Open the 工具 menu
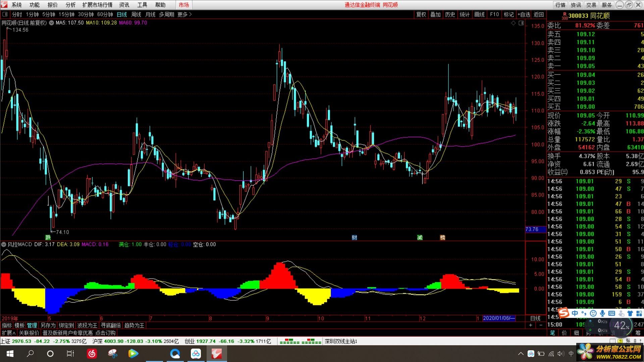The width and height of the screenshot is (644, 362). tap(142, 5)
